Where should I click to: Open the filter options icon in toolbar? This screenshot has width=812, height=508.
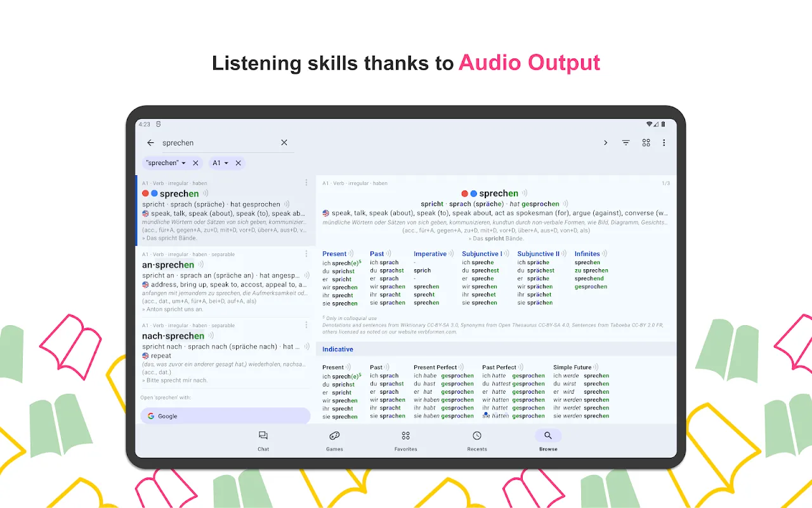[625, 143]
